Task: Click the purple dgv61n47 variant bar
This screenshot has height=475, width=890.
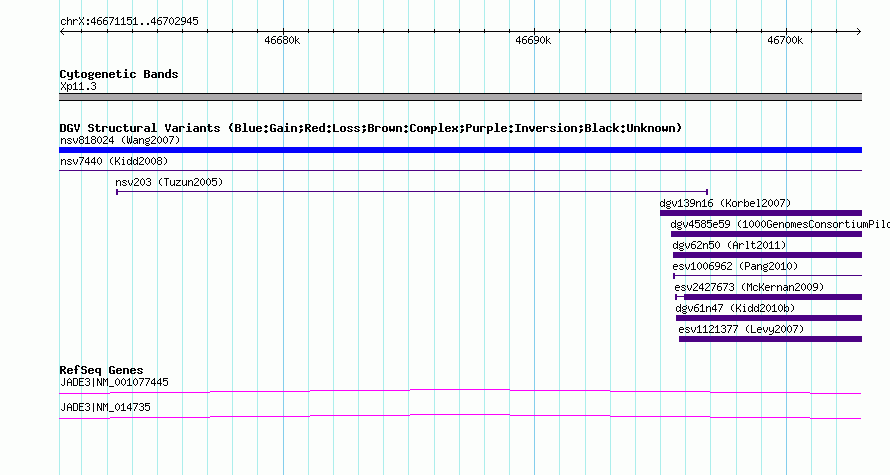Action: (x=769, y=318)
